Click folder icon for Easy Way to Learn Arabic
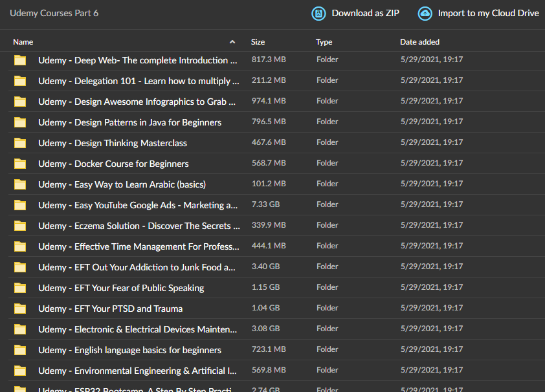The width and height of the screenshot is (545, 392). pyautogui.click(x=20, y=184)
